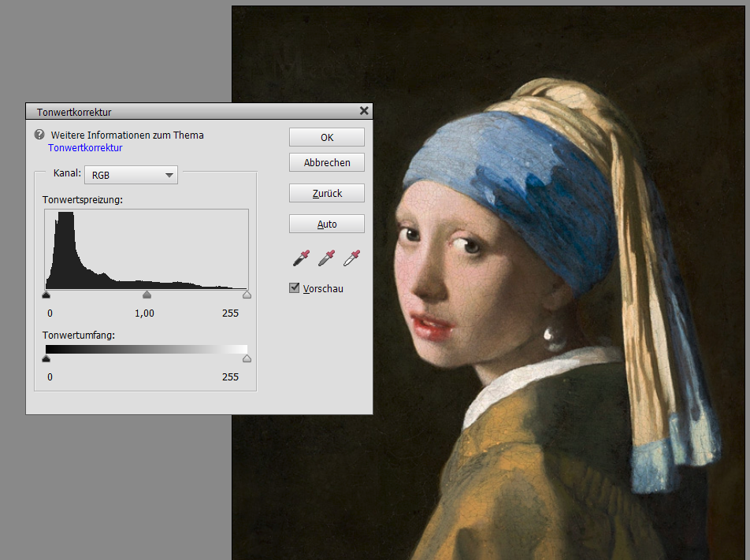
Task: Pick the gray point eyedropper
Action: 327,258
